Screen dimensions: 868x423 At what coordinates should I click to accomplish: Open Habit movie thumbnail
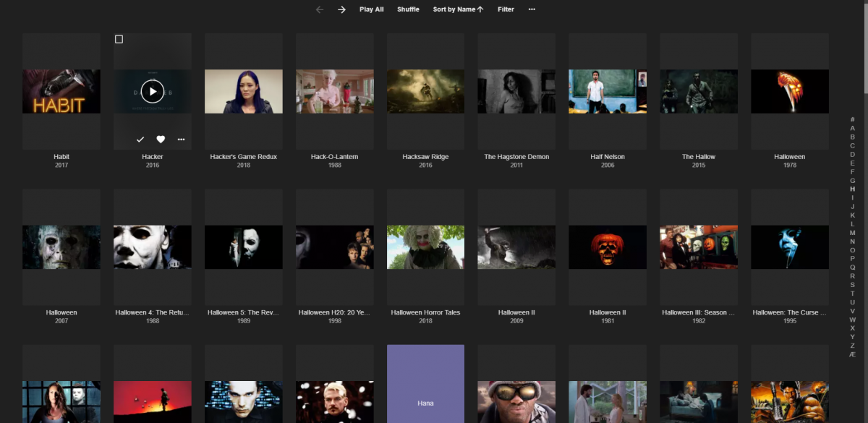coord(61,91)
